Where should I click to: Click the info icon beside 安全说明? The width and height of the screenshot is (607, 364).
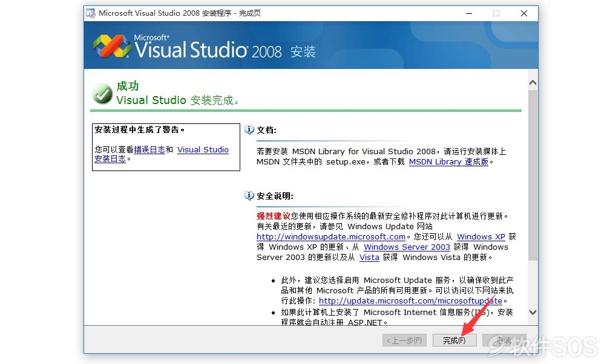coord(249,196)
